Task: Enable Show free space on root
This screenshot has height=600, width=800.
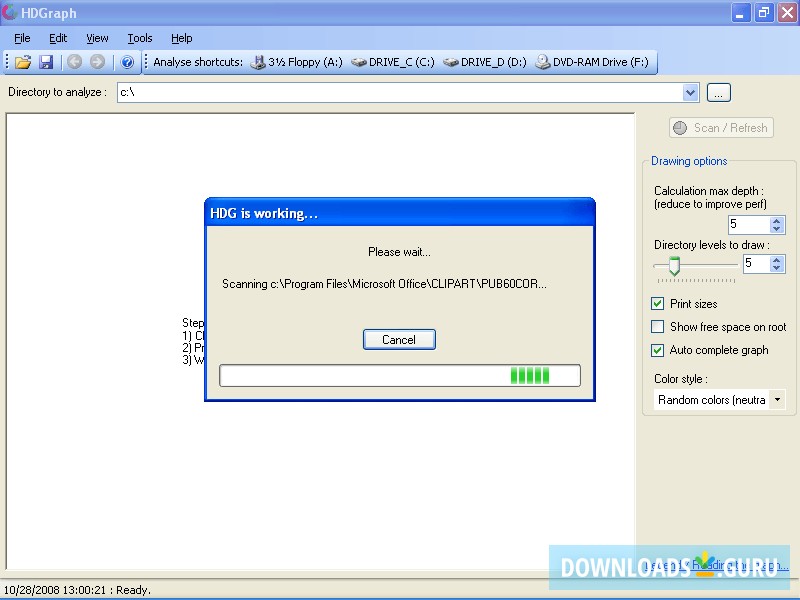Action: (658, 327)
